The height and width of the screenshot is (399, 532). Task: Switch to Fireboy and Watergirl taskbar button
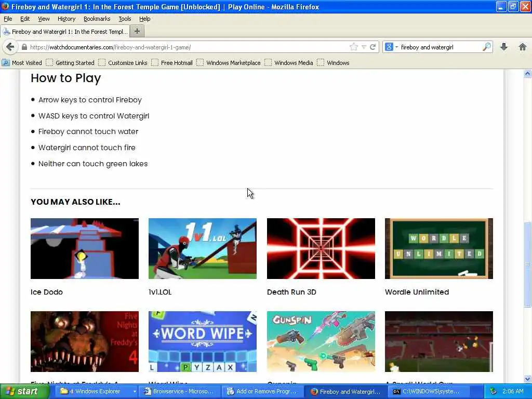click(347, 392)
